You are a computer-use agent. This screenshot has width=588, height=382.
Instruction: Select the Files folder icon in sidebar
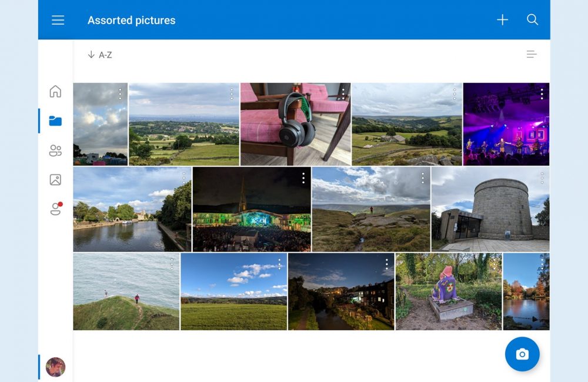[55, 121]
